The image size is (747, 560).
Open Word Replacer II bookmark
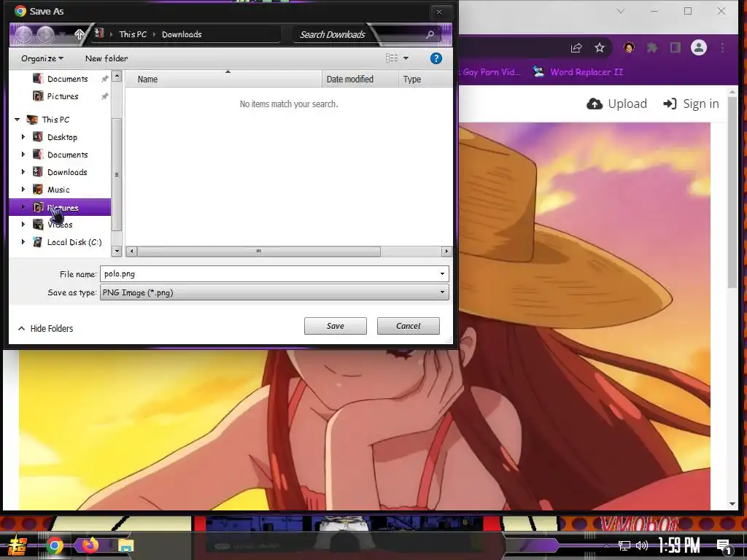pos(578,72)
